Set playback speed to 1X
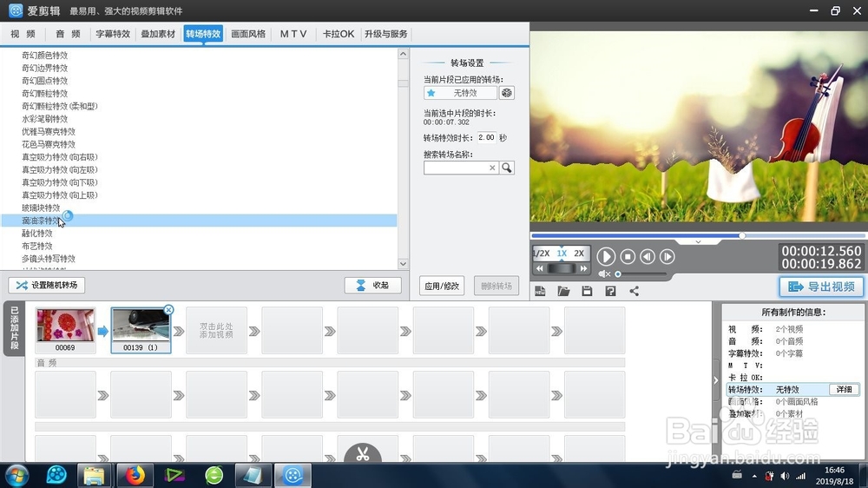 point(562,254)
